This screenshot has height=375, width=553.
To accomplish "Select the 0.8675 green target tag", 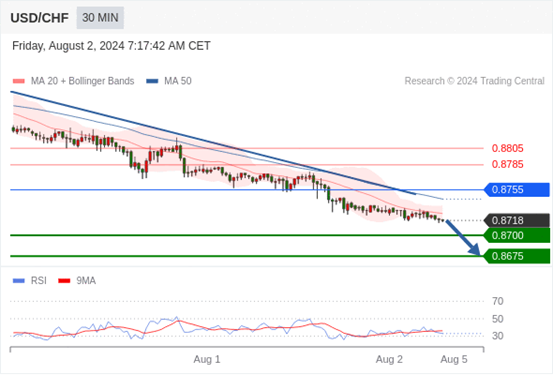I will [517, 256].
